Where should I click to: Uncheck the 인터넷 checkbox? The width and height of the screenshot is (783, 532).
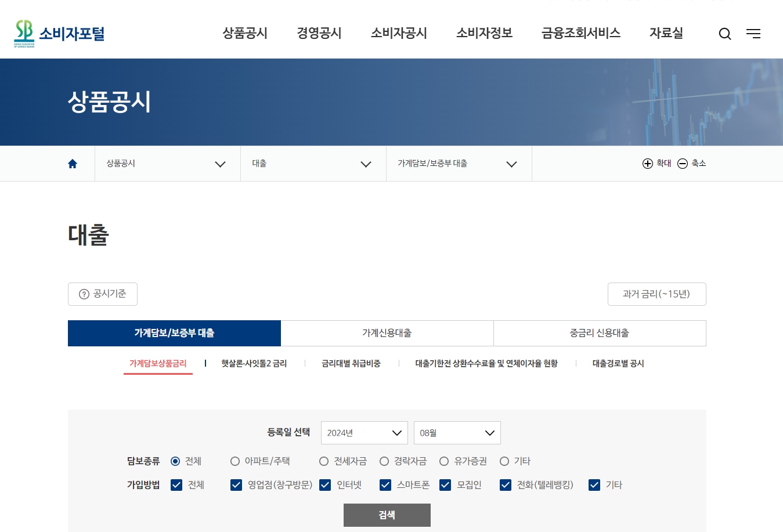pos(325,485)
